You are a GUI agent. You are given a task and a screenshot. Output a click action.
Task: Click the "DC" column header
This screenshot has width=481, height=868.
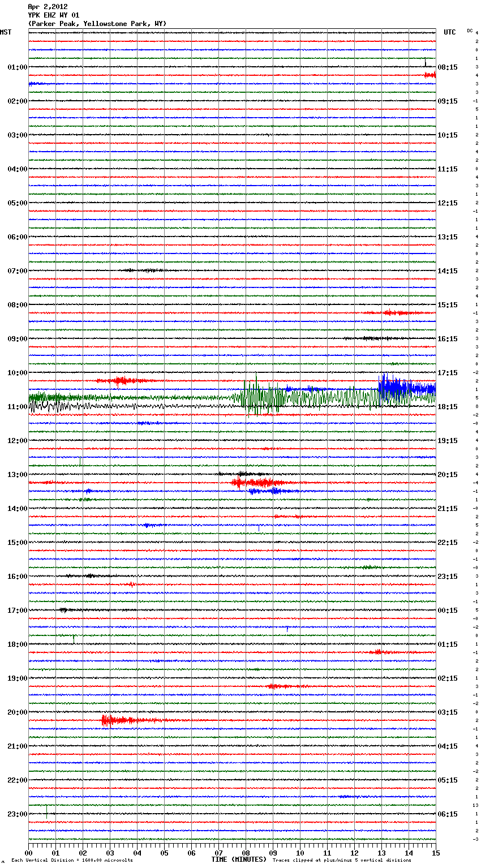pos(470,31)
